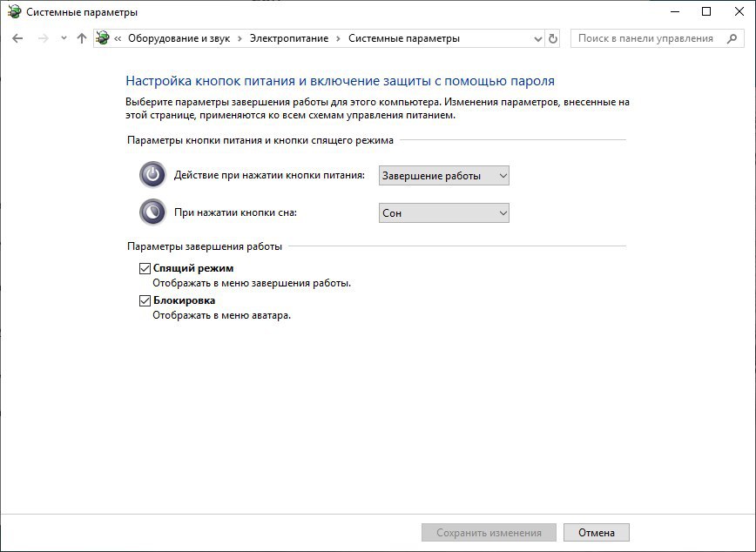The image size is (756, 552).
Task: Expand arrow after "Электропитание"
Action: coord(339,38)
